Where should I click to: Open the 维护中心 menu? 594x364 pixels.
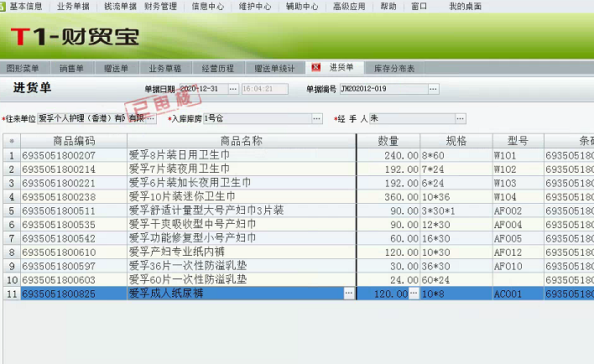(255, 7)
